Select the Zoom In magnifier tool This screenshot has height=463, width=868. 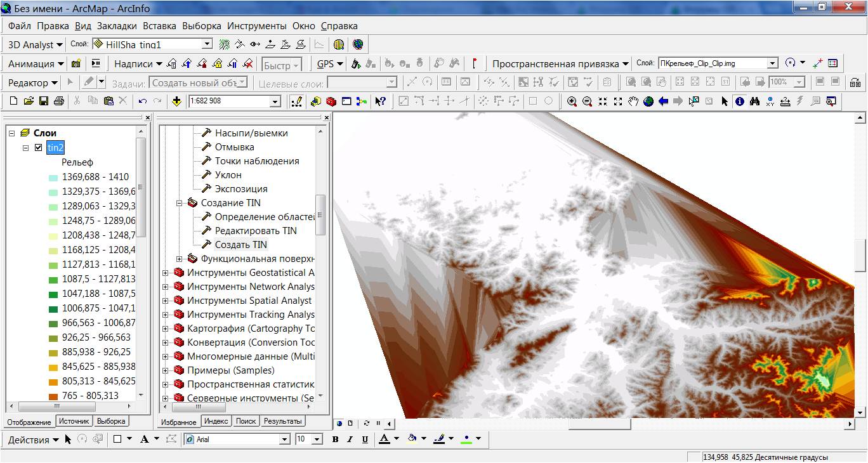tap(572, 101)
